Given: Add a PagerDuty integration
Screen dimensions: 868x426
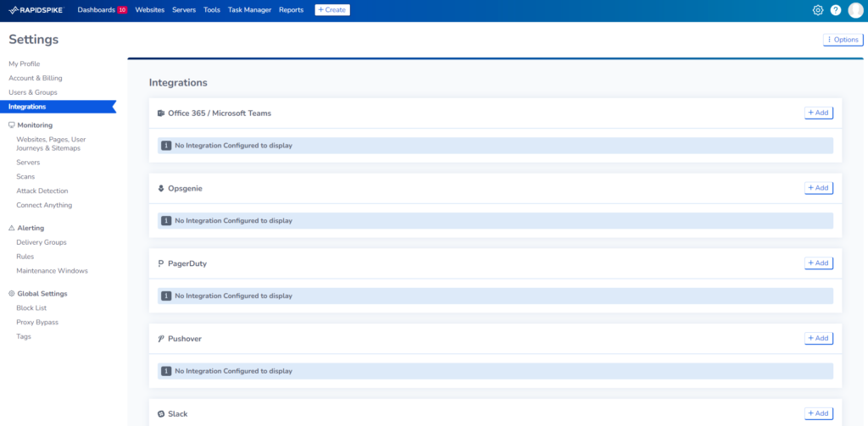Looking at the screenshot, I should point(818,263).
